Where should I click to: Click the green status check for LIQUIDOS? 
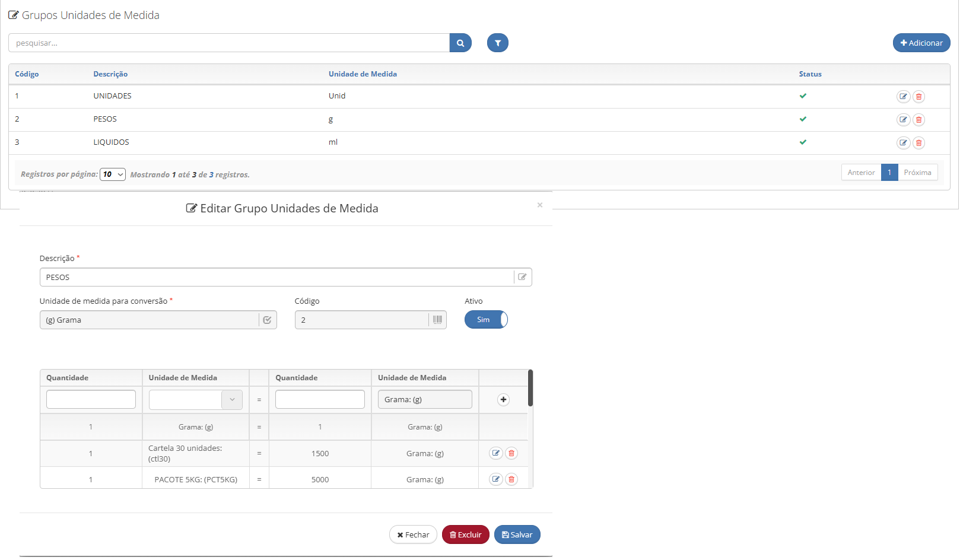click(803, 142)
